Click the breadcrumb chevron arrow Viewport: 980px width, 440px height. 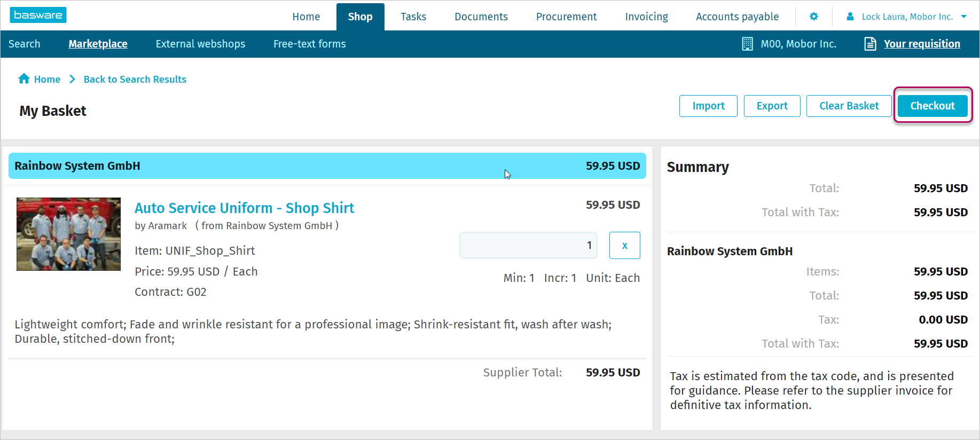coord(72,79)
